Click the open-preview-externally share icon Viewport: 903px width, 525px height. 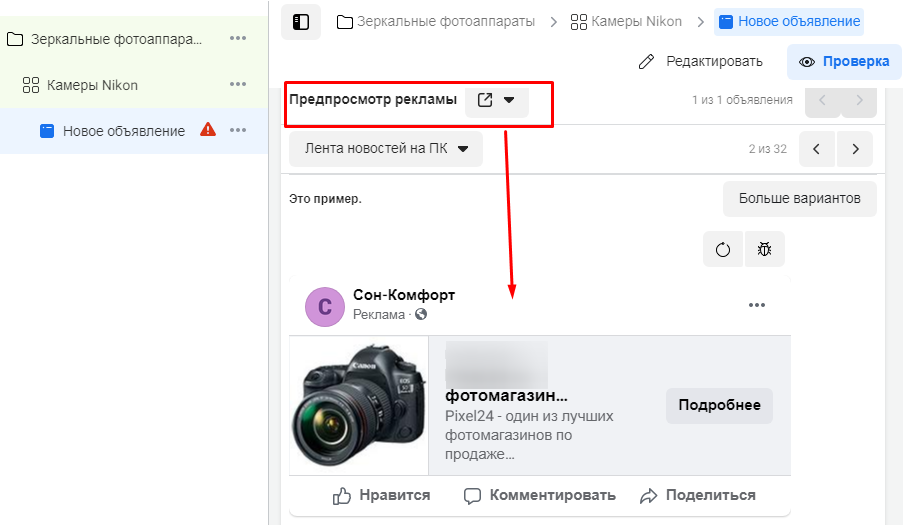(485, 100)
